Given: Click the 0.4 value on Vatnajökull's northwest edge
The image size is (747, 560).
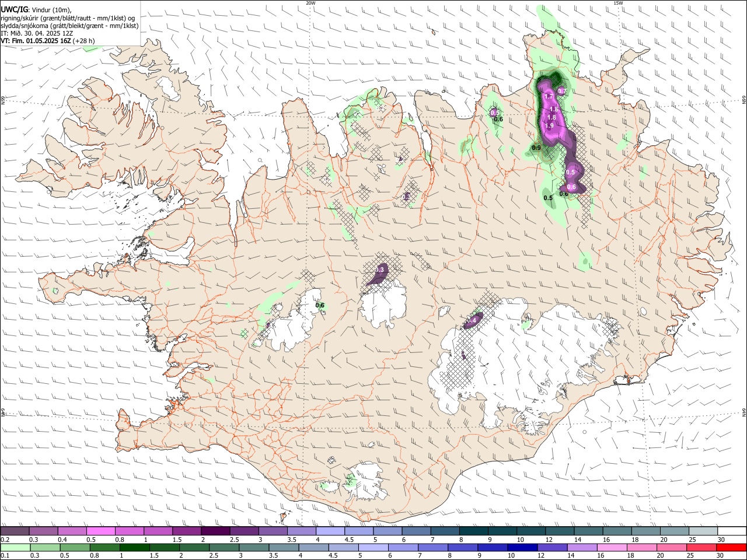Looking at the screenshot, I should 473,320.
